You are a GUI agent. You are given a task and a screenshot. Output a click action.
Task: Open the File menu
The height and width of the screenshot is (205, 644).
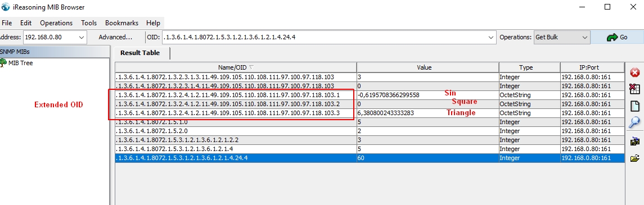7,23
